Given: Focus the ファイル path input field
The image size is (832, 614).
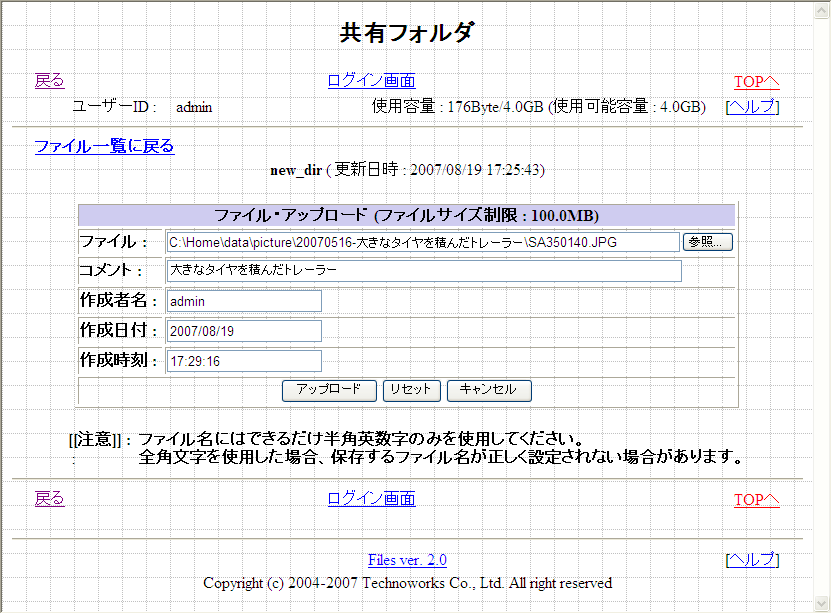Looking at the screenshot, I should (x=422, y=242).
